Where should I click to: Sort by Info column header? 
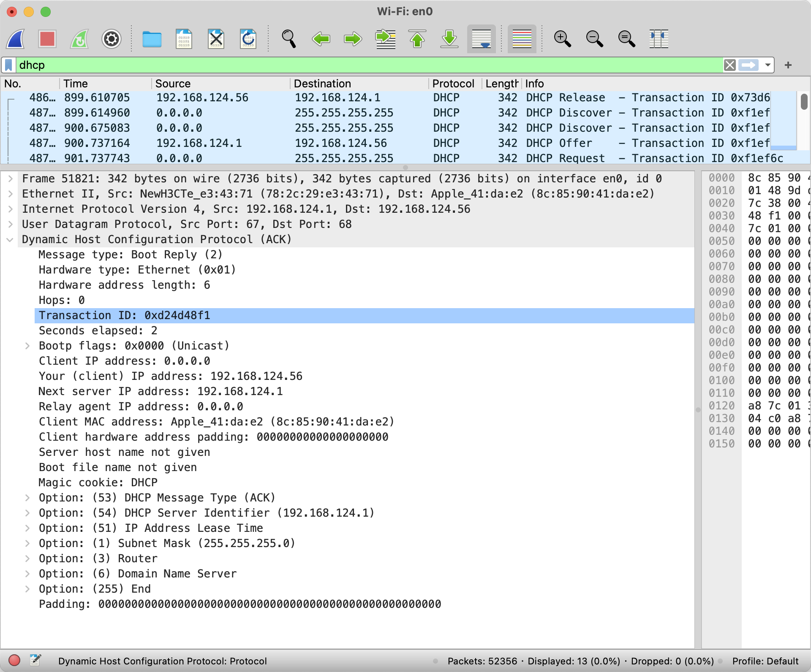point(659,84)
